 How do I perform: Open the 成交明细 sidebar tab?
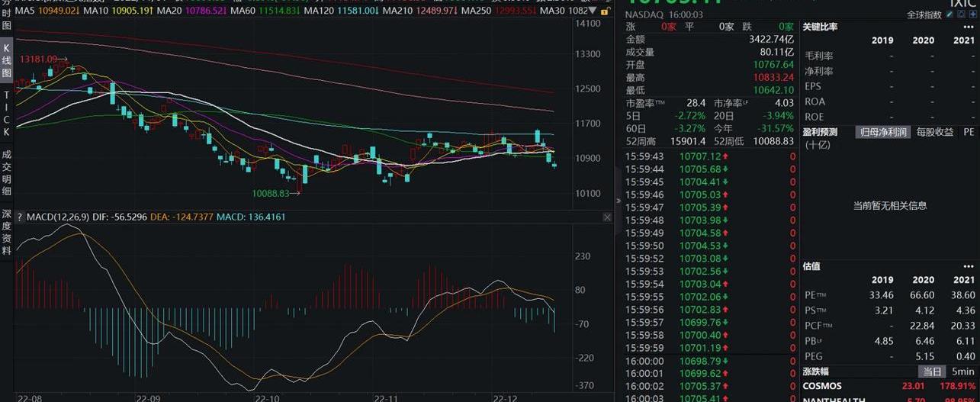pos(7,172)
